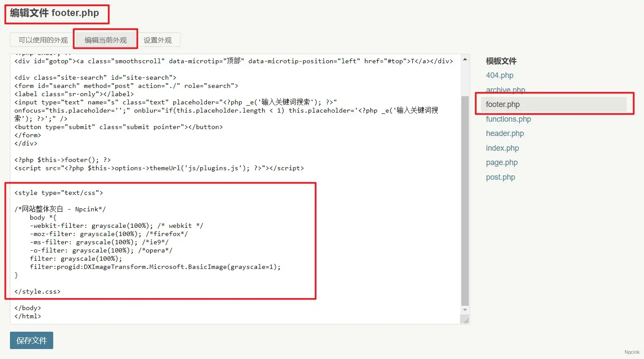This screenshot has height=359, width=644.
Task: Click the editor scrollbar down arrow
Action: pos(465,310)
